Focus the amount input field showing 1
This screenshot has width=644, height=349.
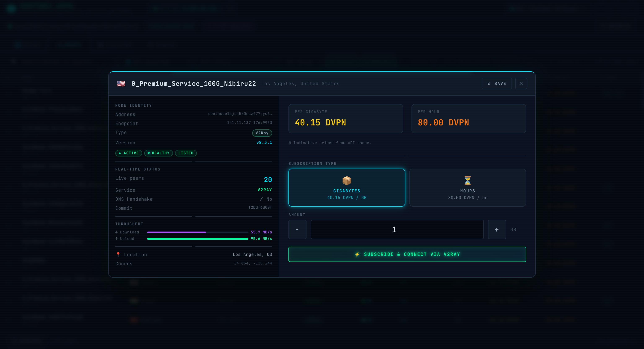[397, 229]
